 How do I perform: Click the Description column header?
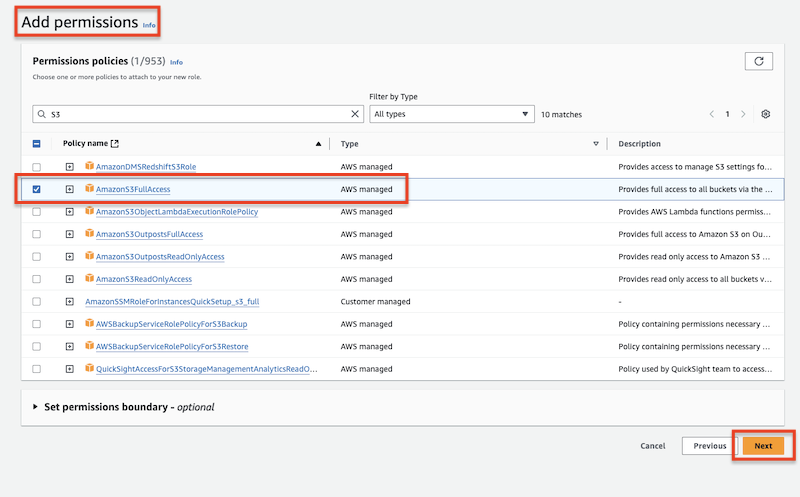[x=639, y=144]
